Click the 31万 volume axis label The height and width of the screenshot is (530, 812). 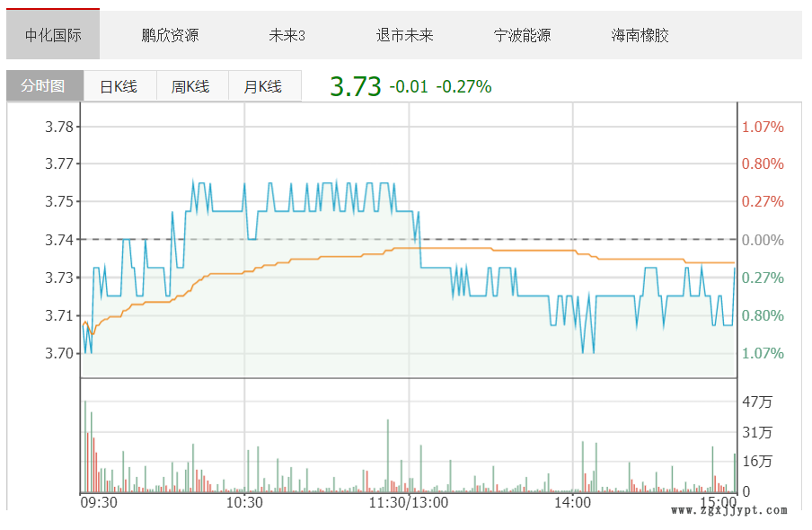point(757,432)
